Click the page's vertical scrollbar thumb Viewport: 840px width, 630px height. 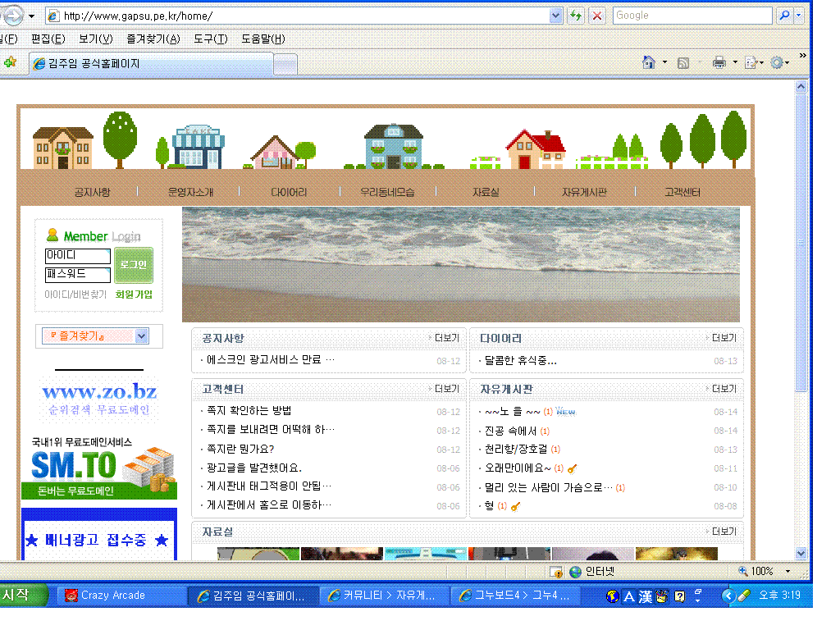pyautogui.click(x=801, y=242)
